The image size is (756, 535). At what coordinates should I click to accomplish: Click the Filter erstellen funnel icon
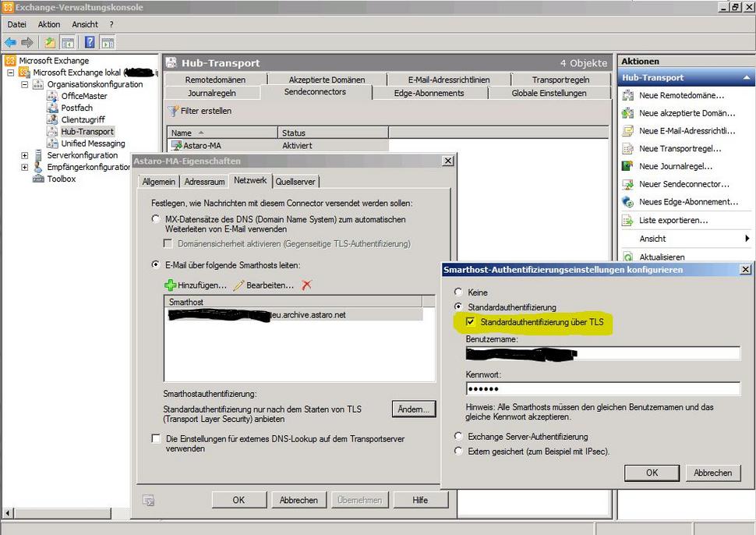174,112
